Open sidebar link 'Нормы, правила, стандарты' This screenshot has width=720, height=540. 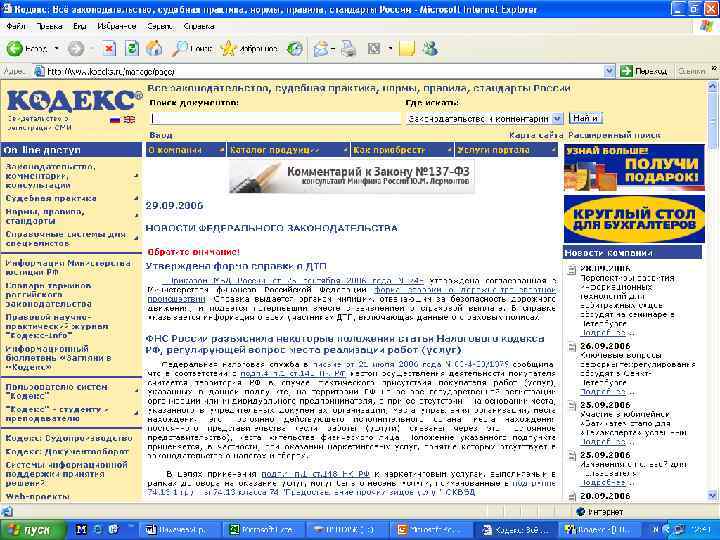pyautogui.click(x=45, y=216)
